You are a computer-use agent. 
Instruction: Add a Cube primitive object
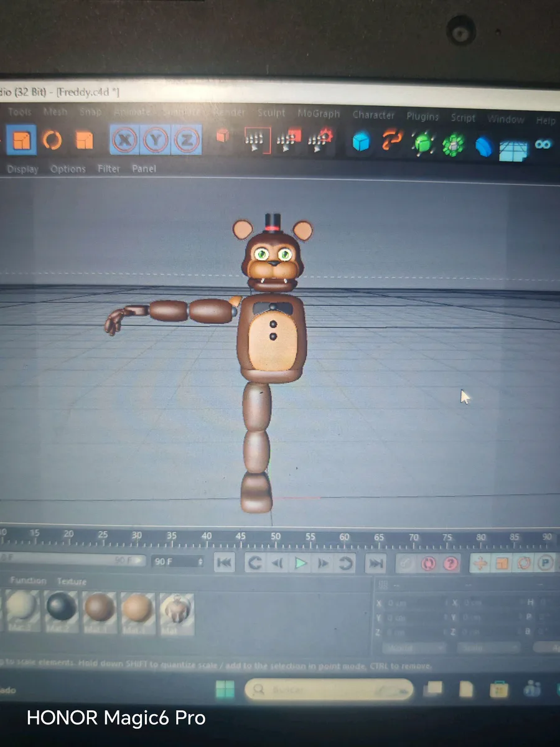tap(361, 143)
